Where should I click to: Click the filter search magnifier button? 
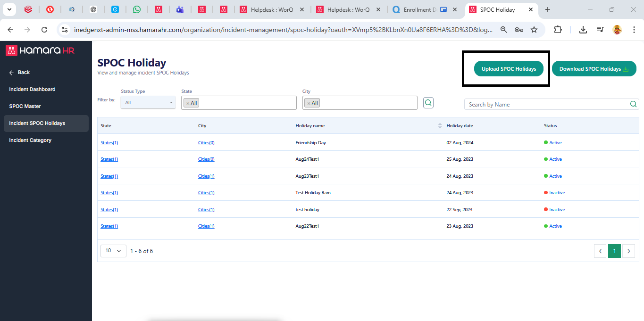[428, 102]
